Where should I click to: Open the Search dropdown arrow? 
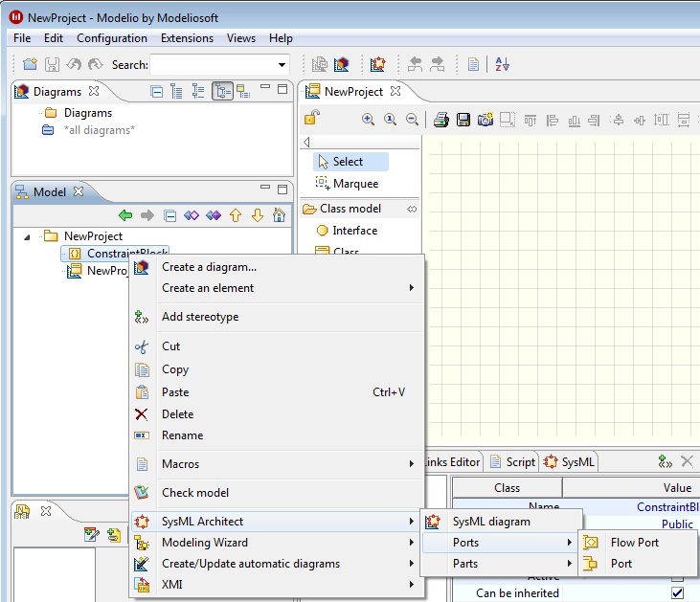point(282,65)
